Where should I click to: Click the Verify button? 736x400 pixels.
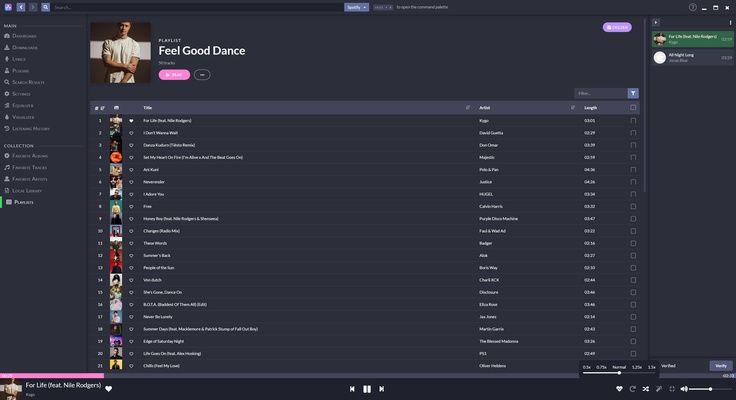pyautogui.click(x=721, y=366)
